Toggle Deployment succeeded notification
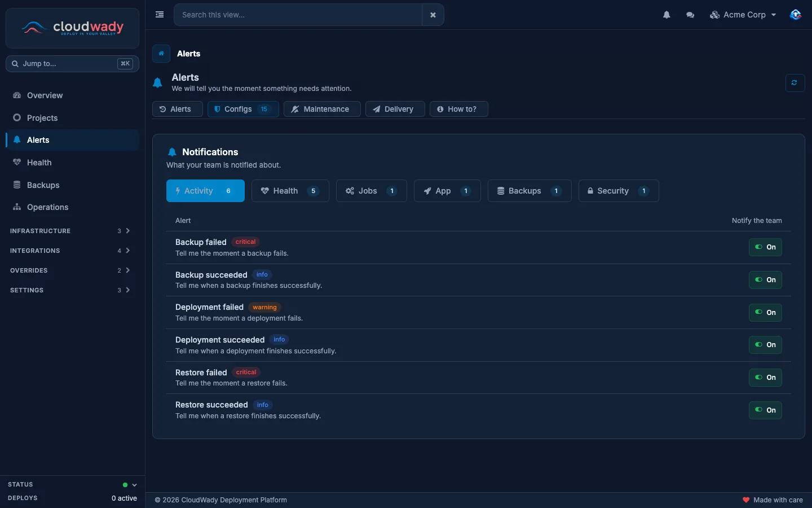 tap(765, 345)
